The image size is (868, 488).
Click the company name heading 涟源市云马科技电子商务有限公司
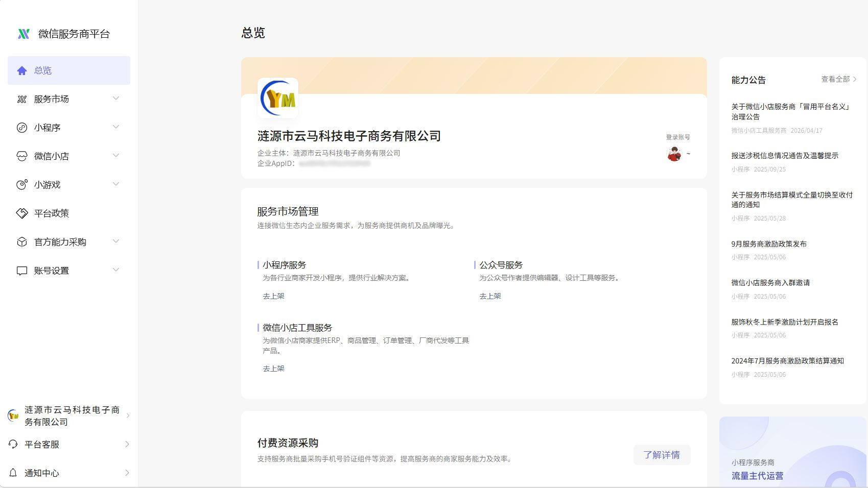coord(349,136)
